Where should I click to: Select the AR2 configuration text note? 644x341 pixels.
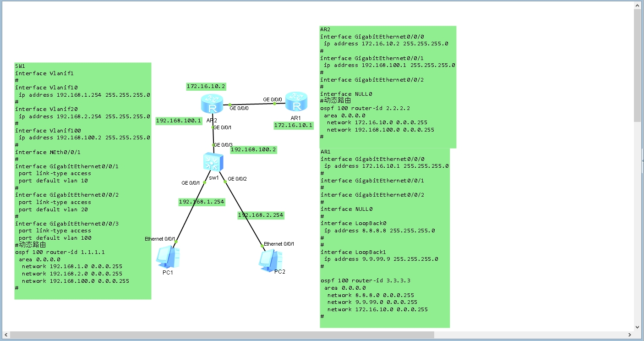pyautogui.click(x=387, y=87)
